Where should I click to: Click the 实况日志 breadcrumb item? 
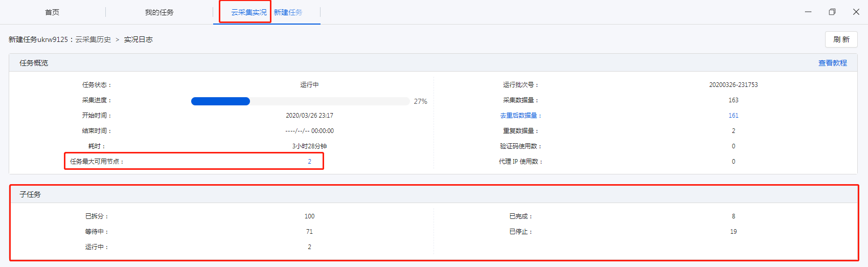(x=138, y=39)
